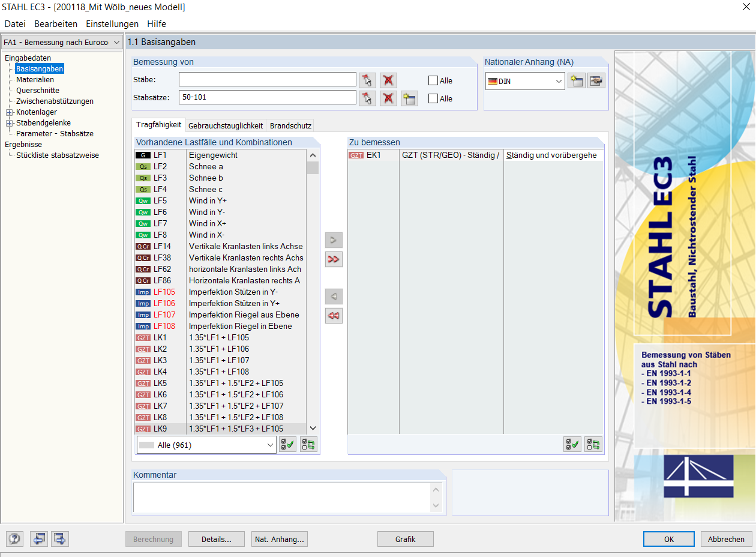Open the FA1 design case dropdown

(116, 43)
